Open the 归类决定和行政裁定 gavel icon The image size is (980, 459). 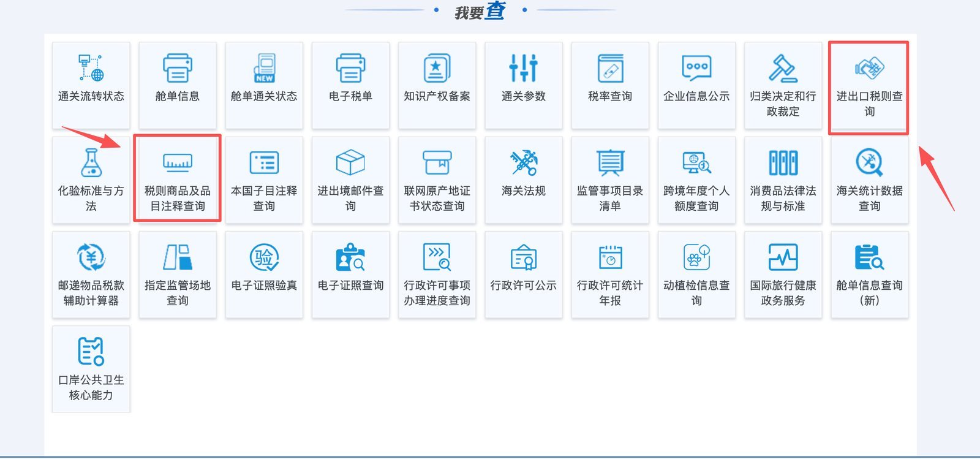[x=783, y=68]
